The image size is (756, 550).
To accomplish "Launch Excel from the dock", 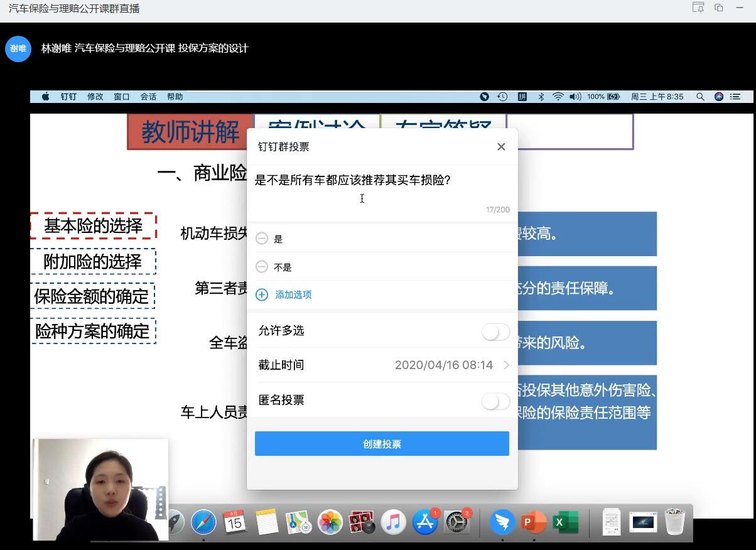I will [564, 522].
